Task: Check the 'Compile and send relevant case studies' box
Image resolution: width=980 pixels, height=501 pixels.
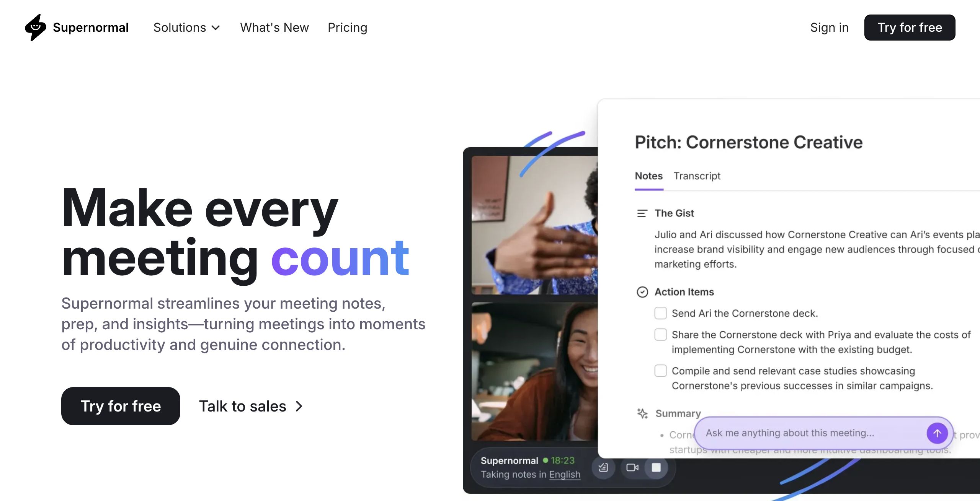Action: [660, 371]
